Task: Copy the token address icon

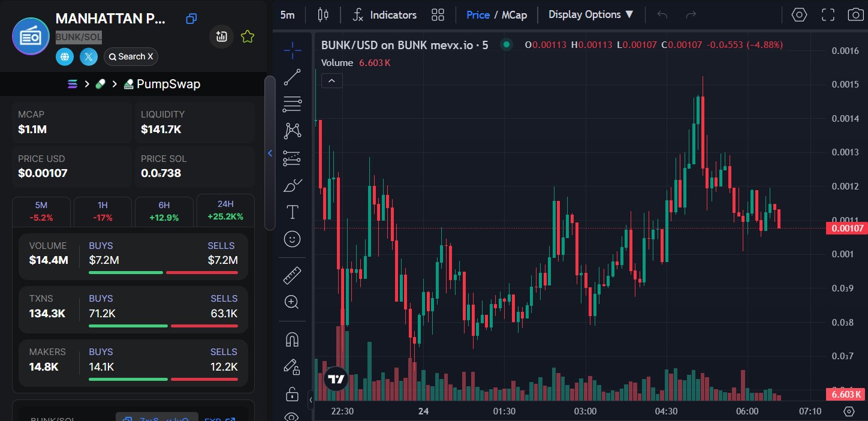Action: pyautogui.click(x=191, y=19)
